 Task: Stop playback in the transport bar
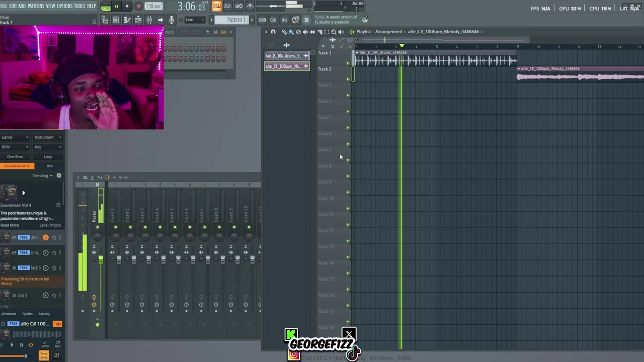pos(127,7)
